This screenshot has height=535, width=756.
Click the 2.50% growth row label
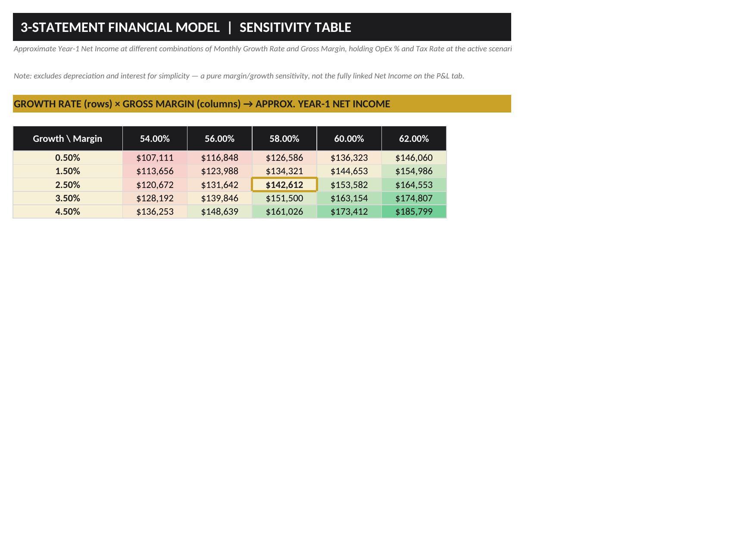pos(68,185)
